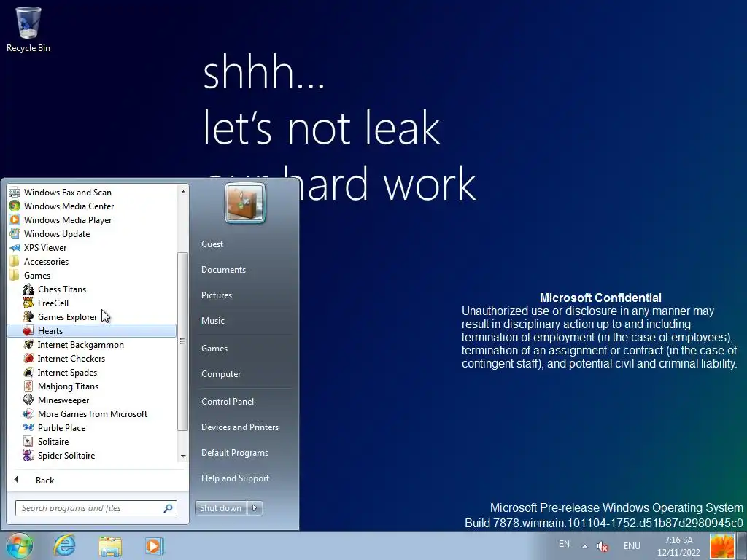Launch Internet Explorer from the taskbar
Viewport: 747px width, 560px height.
tap(64, 545)
